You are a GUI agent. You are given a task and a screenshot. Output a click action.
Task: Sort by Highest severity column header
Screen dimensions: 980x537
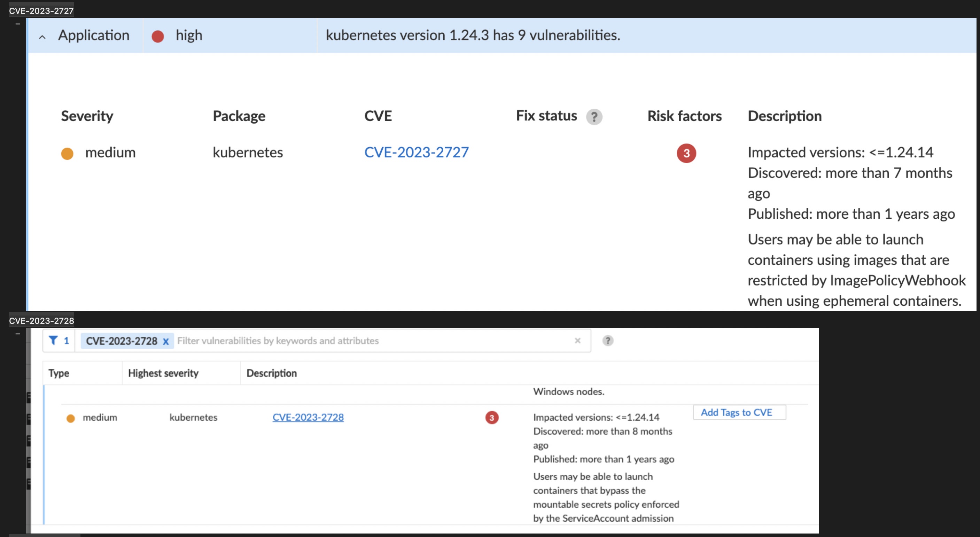pos(163,373)
